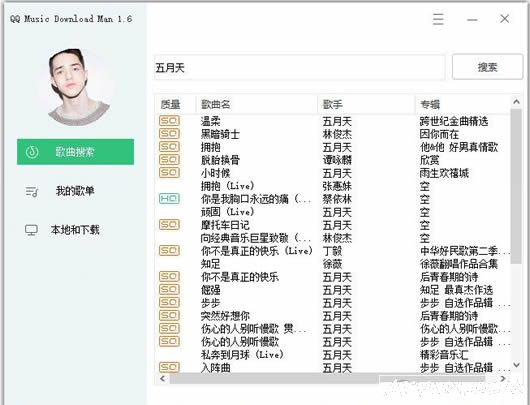The height and width of the screenshot is (405, 530).
Task: Select the 歌曲搜索 sidebar tab
Action: point(75,152)
